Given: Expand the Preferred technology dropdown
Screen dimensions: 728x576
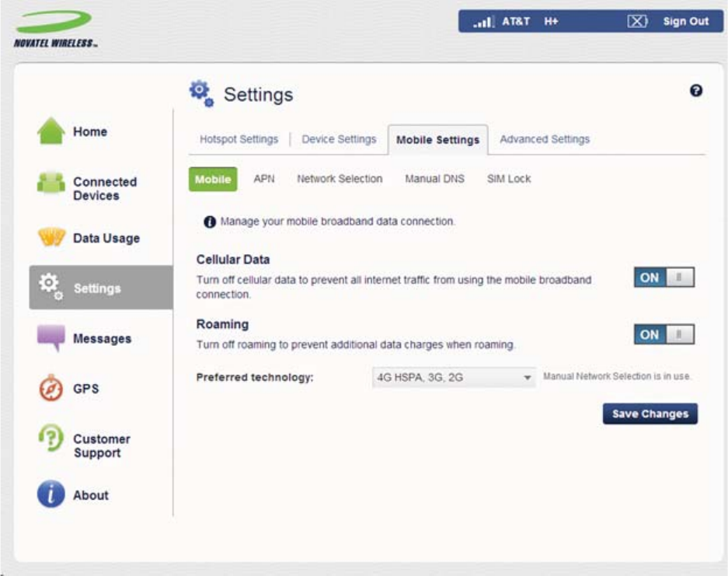Looking at the screenshot, I should (x=454, y=377).
